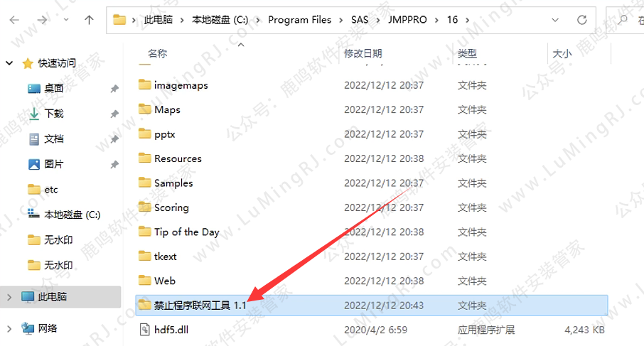Screen dimensions: 644x346
Task: Expand the 此电脑 tree node
Action: 9,296
